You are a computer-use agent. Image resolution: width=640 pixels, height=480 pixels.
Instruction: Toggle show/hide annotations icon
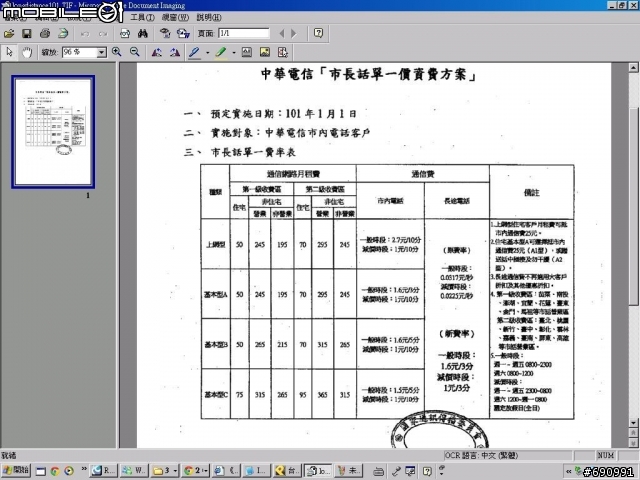(282, 52)
